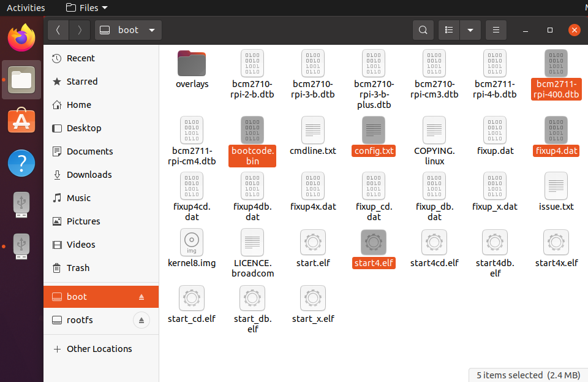The height and width of the screenshot is (382, 588).
Task: Open Help from the dock
Action: click(x=21, y=163)
